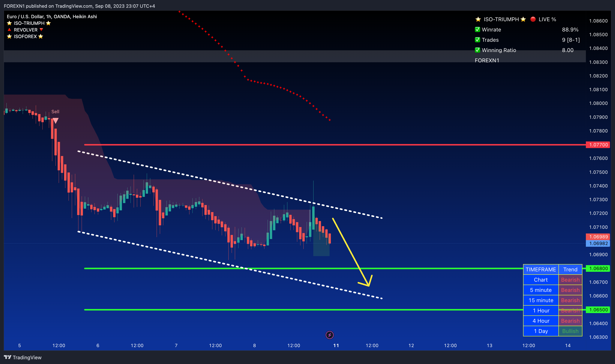Click the 15 minute timeframe cell
The image size is (615, 364).
pyautogui.click(x=541, y=300)
